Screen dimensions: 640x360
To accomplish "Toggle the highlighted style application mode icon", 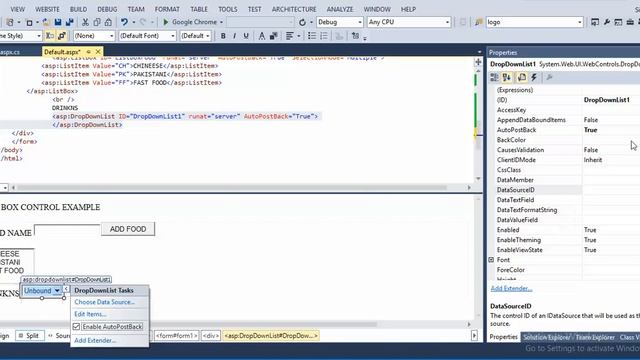I will (x=50, y=36).
